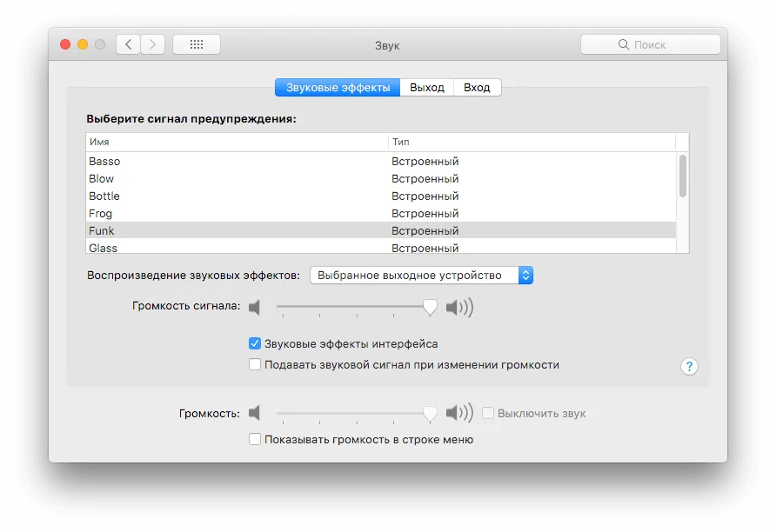Select the Frog alert sound
Image resolution: width=776 pixels, height=532 pixels.
(381, 213)
